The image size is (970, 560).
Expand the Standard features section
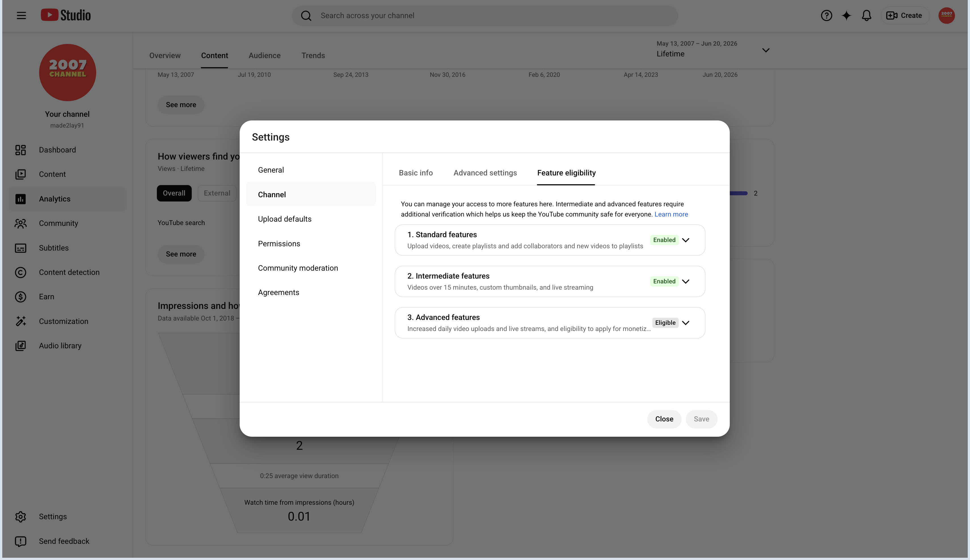click(686, 240)
